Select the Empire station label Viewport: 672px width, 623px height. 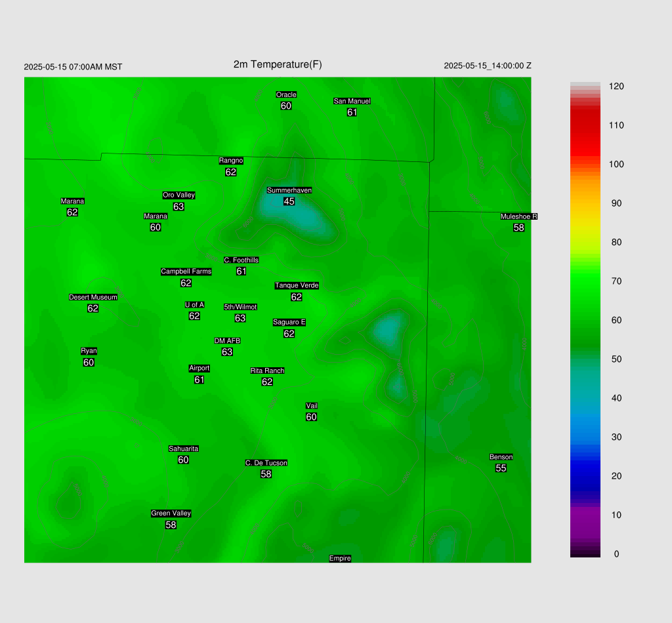pyautogui.click(x=340, y=558)
